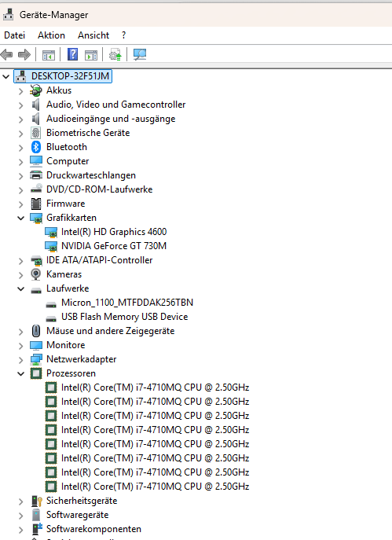Screen dimensions: 392x540
Task: Click the Back arrow toolbar icon
Action: 6,54
